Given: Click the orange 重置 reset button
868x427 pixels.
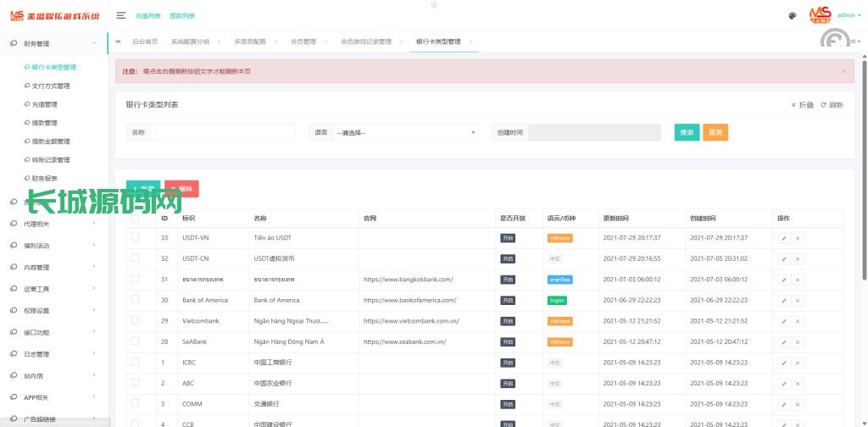Looking at the screenshot, I should tap(715, 132).
